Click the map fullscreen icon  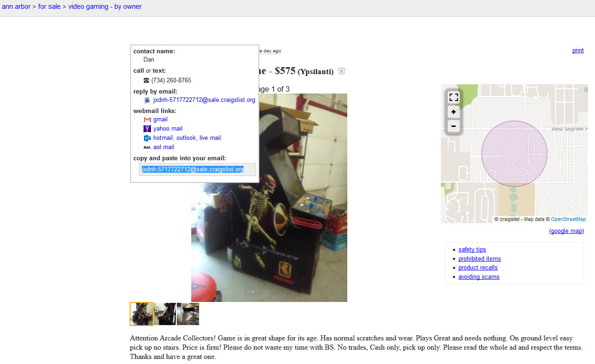pos(454,97)
